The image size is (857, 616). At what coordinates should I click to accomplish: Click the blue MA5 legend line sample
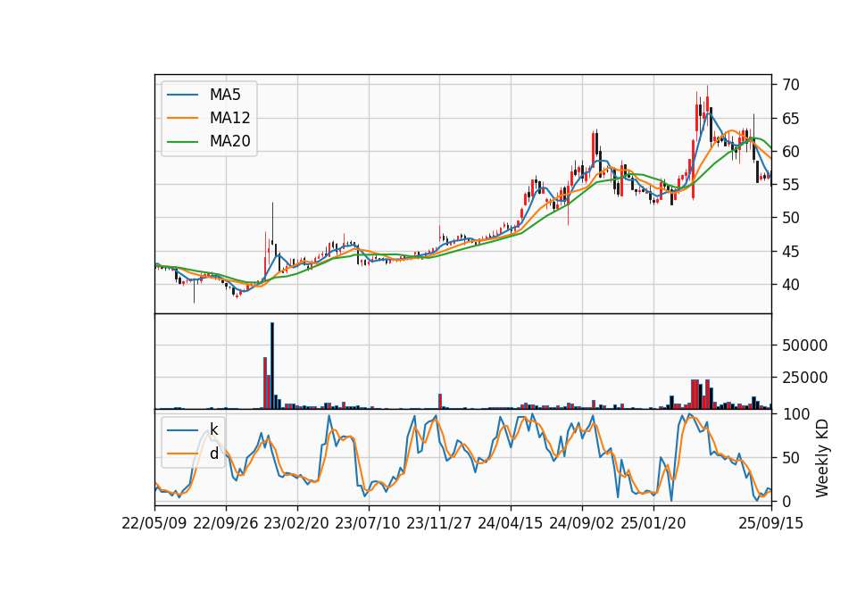click(x=182, y=96)
